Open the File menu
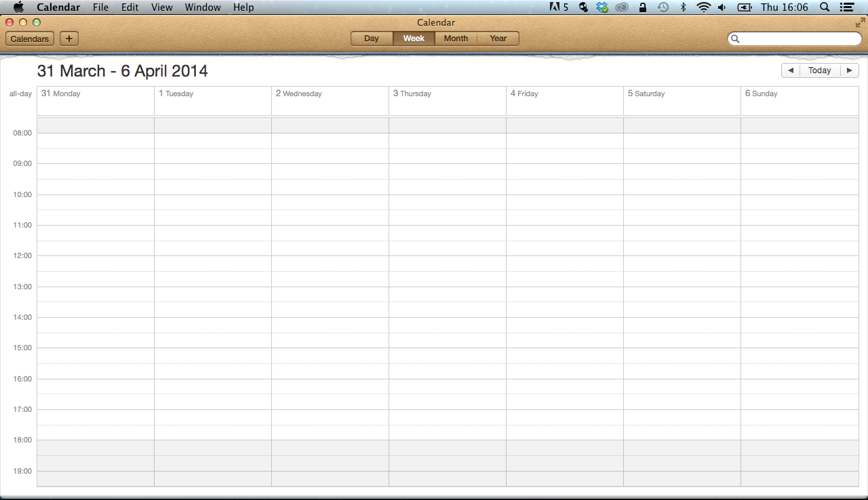Screen dimensions: 868x500 click(100, 7)
